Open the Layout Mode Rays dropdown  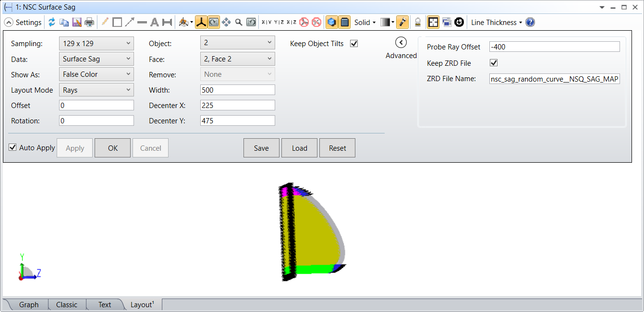(97, 90)
